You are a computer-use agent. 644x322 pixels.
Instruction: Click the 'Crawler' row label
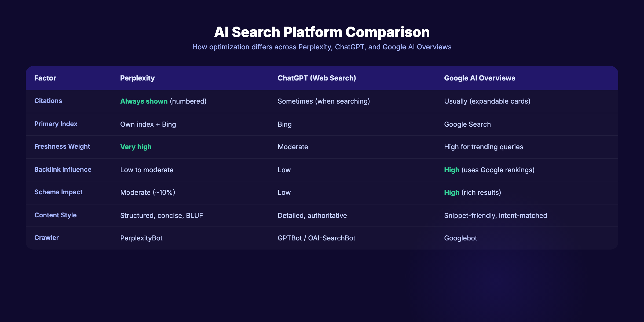46,237
